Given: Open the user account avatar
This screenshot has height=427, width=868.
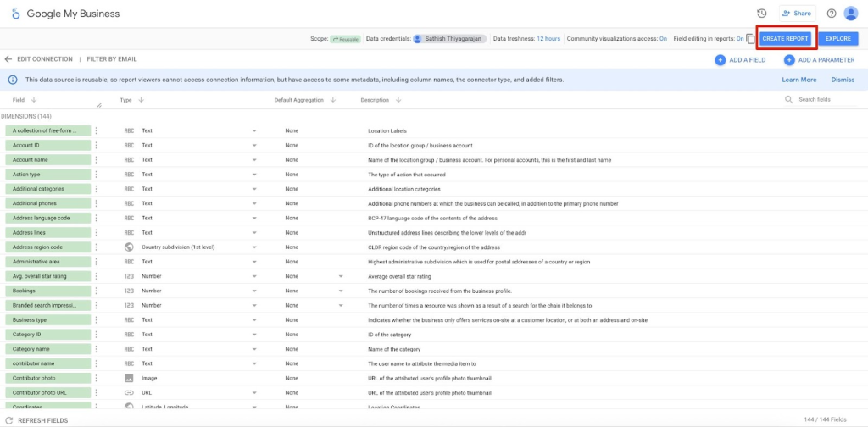Looking at the screenshot, I should point(851,14).
